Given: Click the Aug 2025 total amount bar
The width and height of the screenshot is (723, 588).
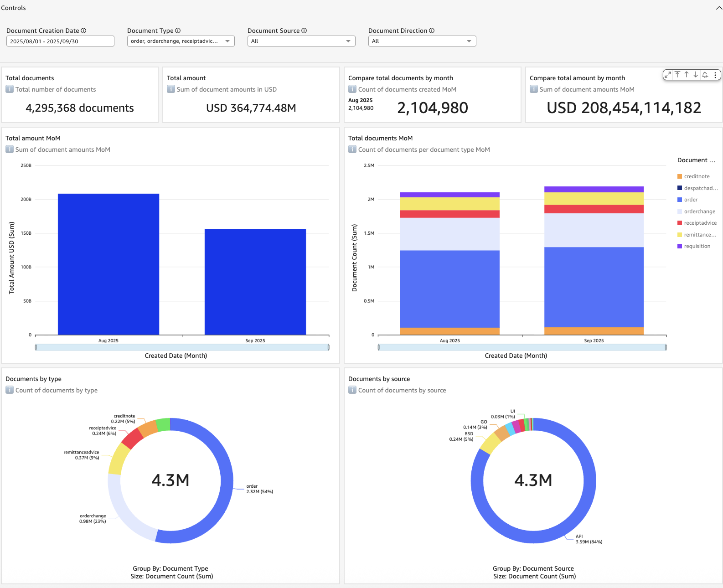Looking at the screenshot, I should [108, 264].
